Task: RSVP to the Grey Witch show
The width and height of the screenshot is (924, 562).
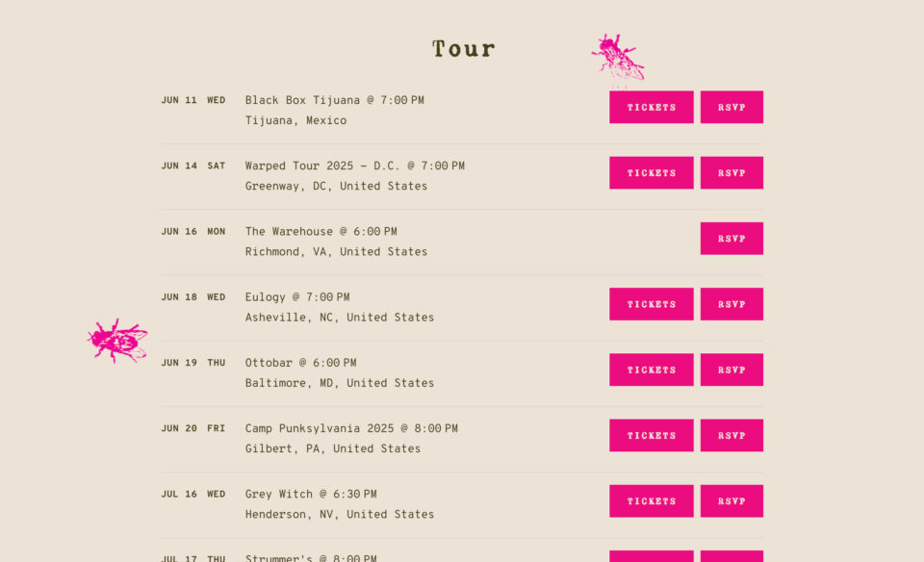Action: [731, 501]
